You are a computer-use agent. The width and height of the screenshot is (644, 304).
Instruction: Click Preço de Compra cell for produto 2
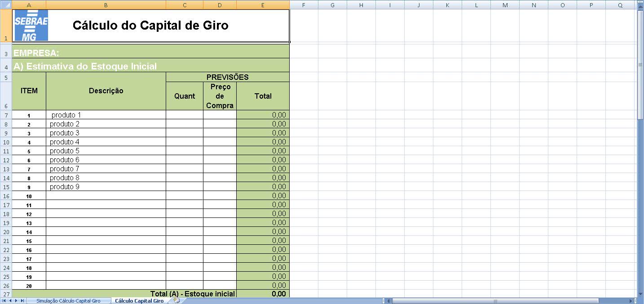click(x=220, y=124)
